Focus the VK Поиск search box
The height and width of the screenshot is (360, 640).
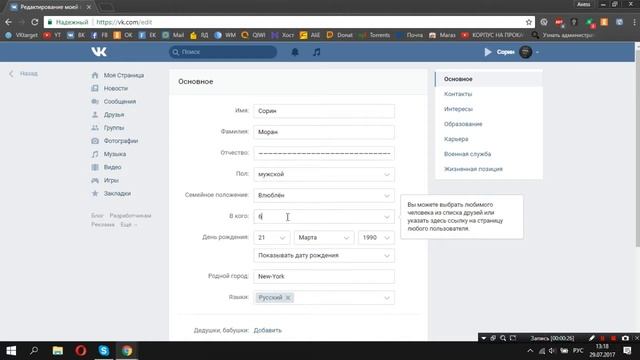pos(223,52)
